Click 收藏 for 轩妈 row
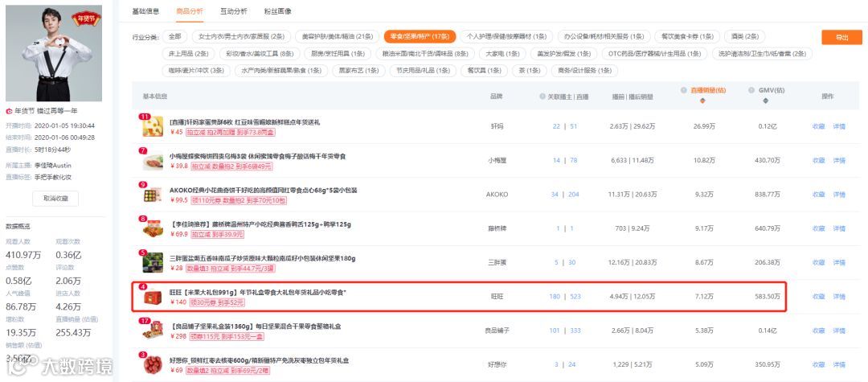Image resolution: width=868 pixels, height=382 pixels. click(818, 126)
